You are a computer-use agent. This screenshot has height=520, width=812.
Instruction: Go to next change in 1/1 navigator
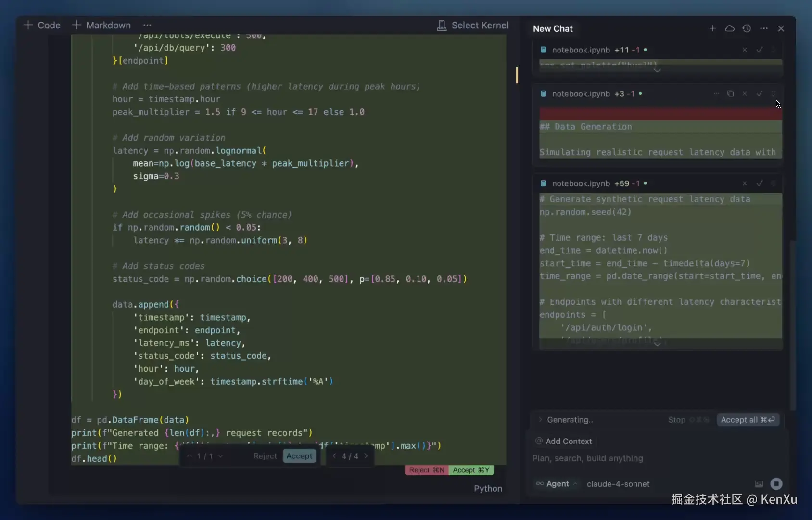pyautogui.click(x=220, y=456)
